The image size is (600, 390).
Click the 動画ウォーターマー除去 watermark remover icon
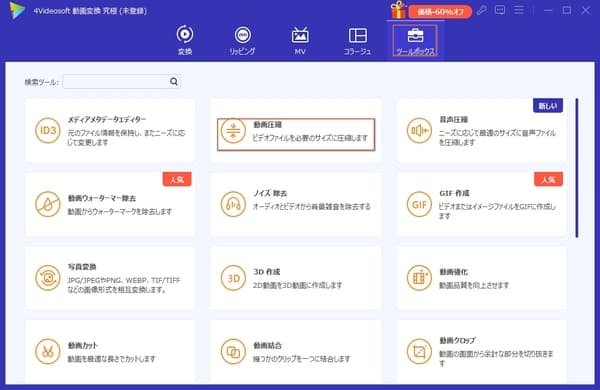click(x=48, y=204)
